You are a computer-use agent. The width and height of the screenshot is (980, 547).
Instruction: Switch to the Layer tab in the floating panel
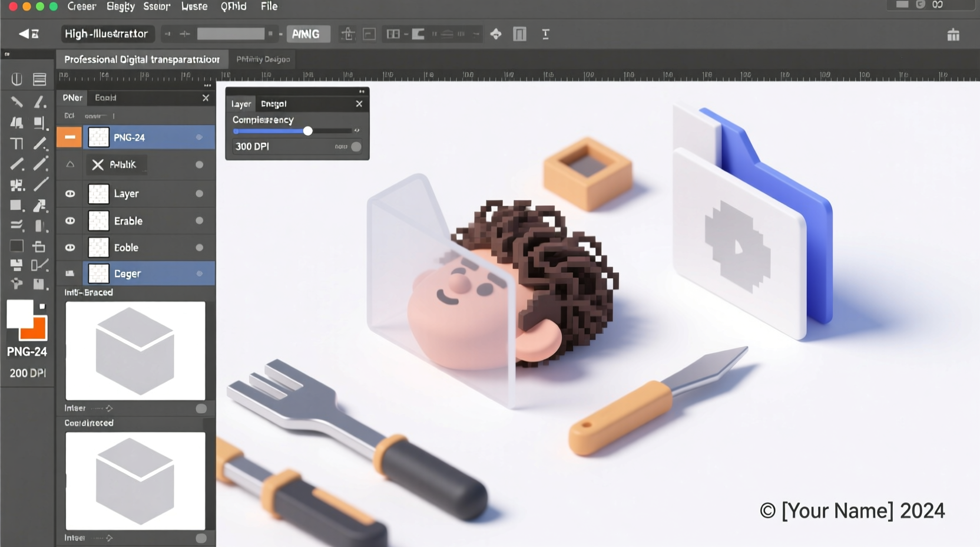(x=241, y=103)
